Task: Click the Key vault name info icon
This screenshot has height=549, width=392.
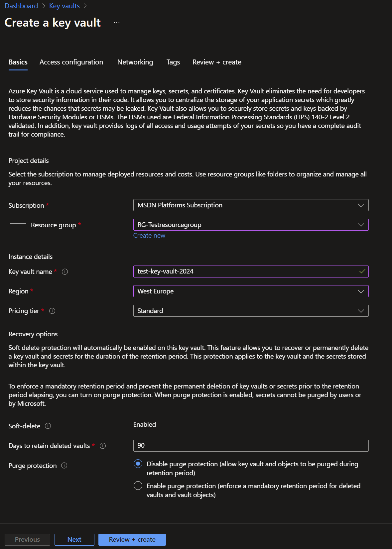Action: coord(65,272)
